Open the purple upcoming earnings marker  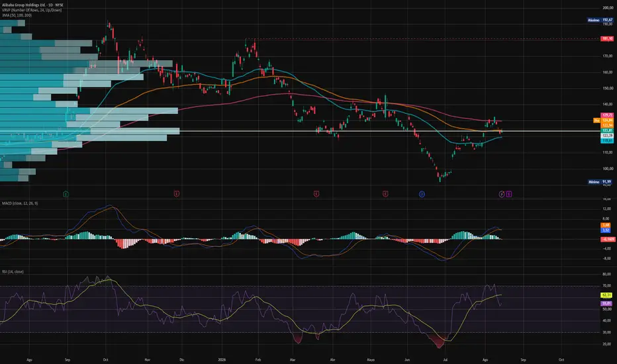click(509, 194)
